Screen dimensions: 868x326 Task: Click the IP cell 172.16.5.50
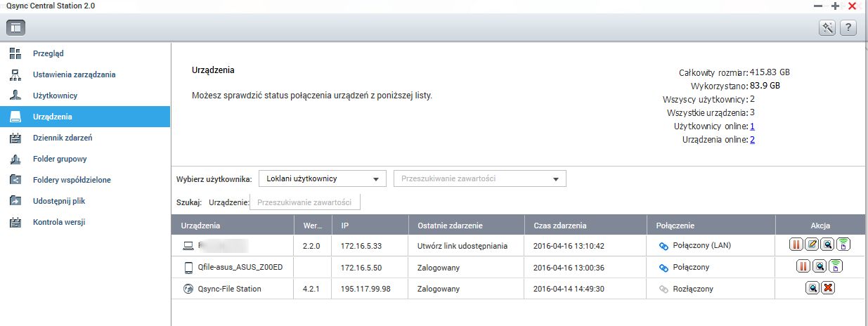(361, 268)
